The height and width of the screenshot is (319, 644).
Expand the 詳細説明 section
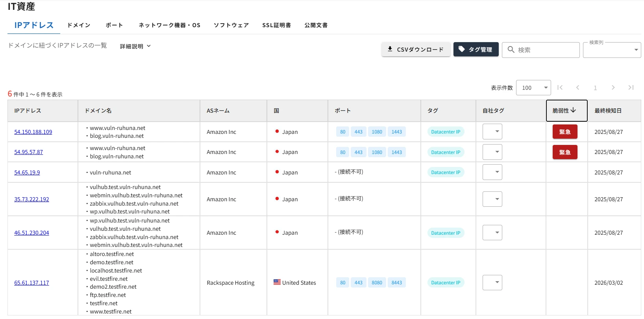tap(135, 46)
